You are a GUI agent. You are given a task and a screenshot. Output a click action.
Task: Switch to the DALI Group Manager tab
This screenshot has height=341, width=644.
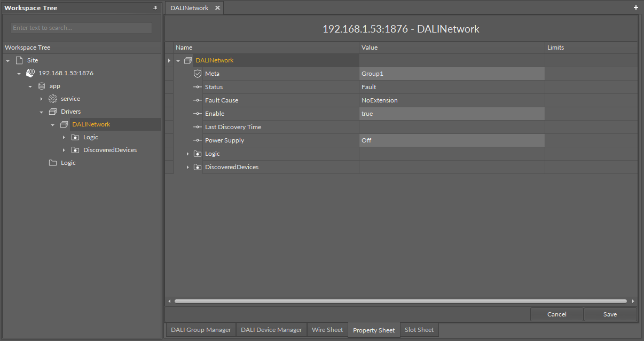pyautogui.click(x=201, y=330)
